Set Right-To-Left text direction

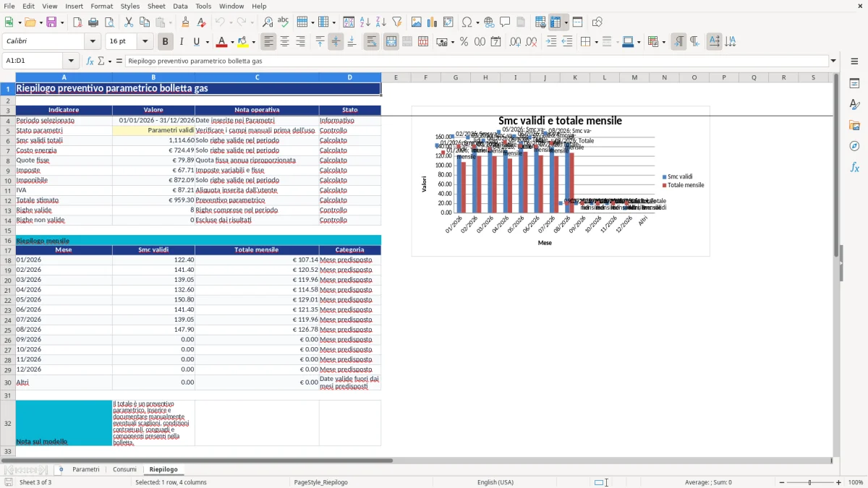click(694, 42)
